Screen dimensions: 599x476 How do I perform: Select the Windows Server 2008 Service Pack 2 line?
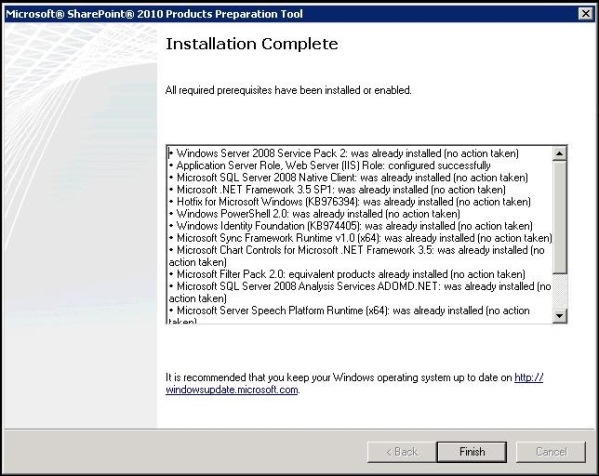[x=344, y=154]
